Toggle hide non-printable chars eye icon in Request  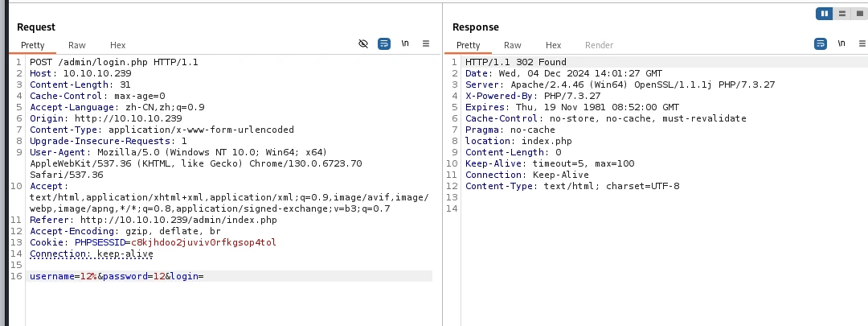pos(363,43)
